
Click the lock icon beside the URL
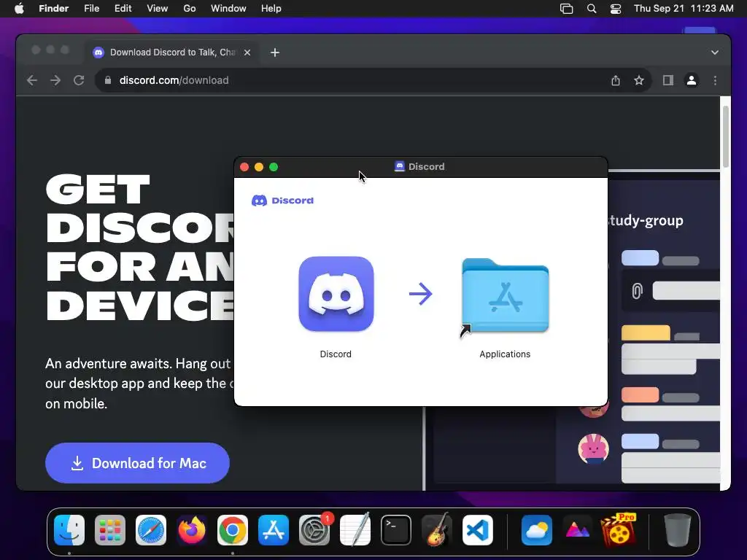(108, 80)
